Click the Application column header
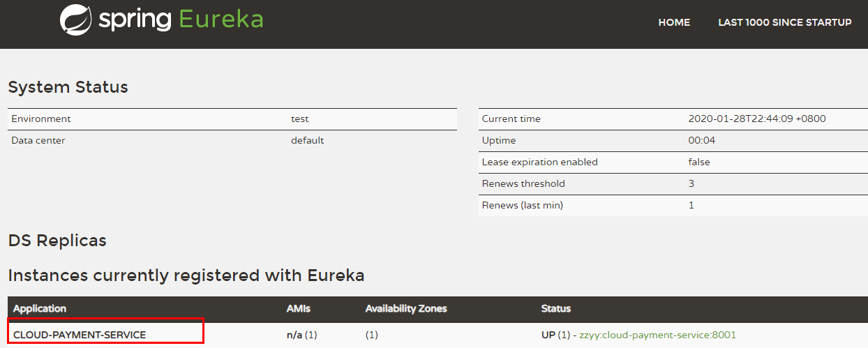The height and width of the screenshot is (348, 868). 40,308
